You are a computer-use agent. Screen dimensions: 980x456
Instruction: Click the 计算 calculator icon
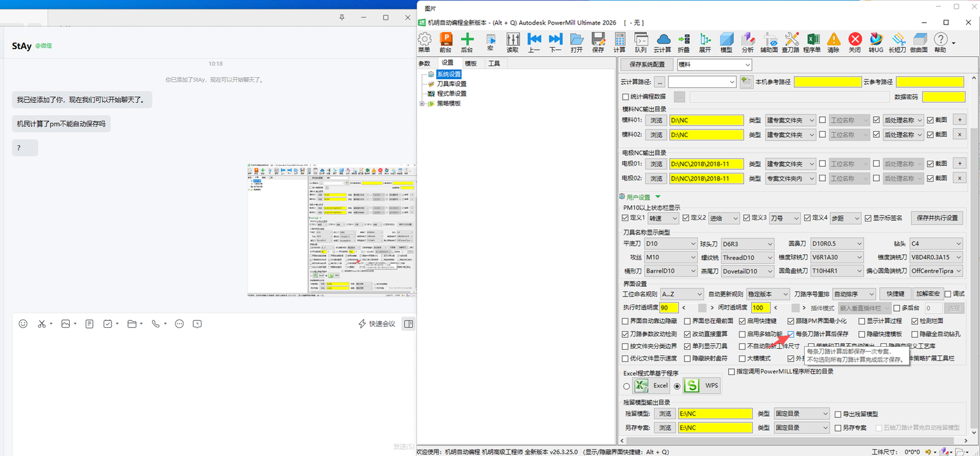pyautogui.click(x=620, y=42)
